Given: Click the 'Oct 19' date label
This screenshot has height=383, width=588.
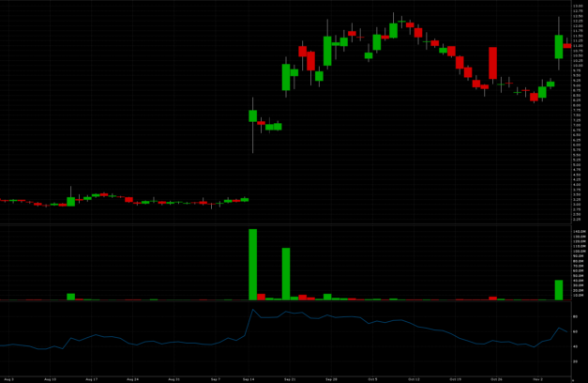Looking at the screenshot, I should 455,378.
